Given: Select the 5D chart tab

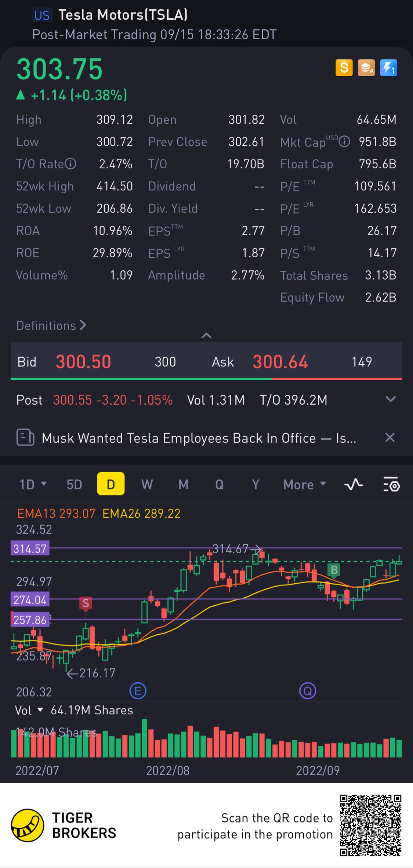Looking at the screenshot, I should (74, 485).
